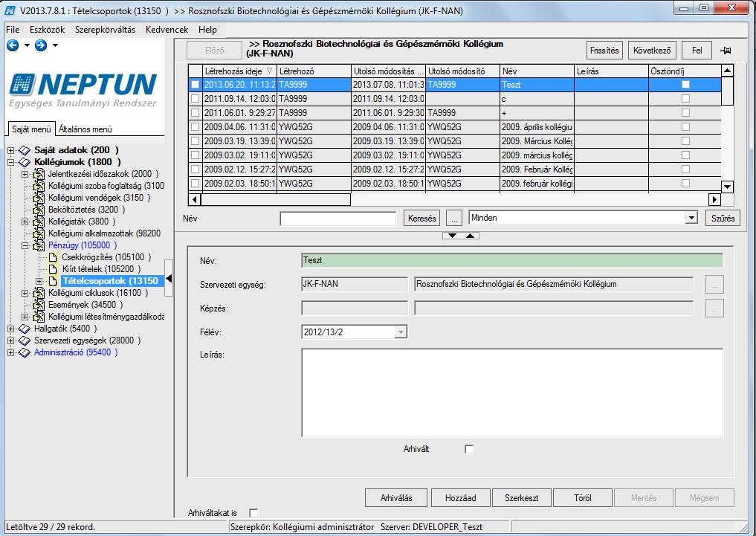The width and height of the screenshot is (756, 536).
Task: Click the Hallgatók book icon
Action: coord(25,329)
